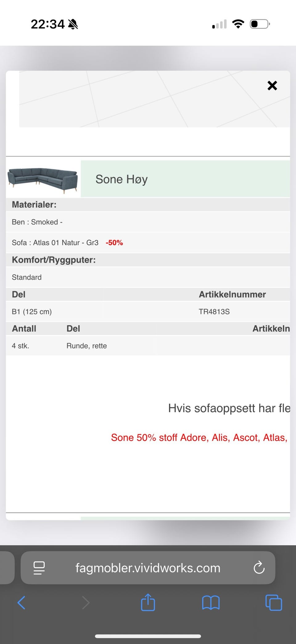Tap the Safari back arrow
The height and width of the screenshot is (644, 296).
click(x=21, y=602)
